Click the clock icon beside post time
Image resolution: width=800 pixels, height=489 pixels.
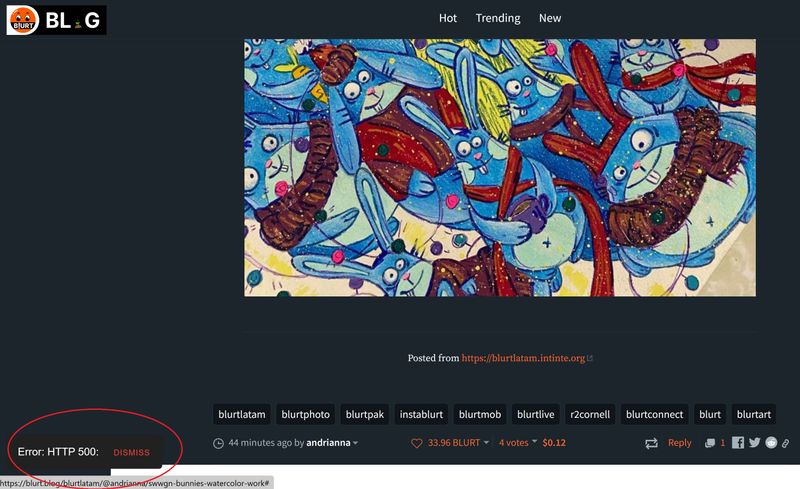pyautogui.click(x=218, y=443)
